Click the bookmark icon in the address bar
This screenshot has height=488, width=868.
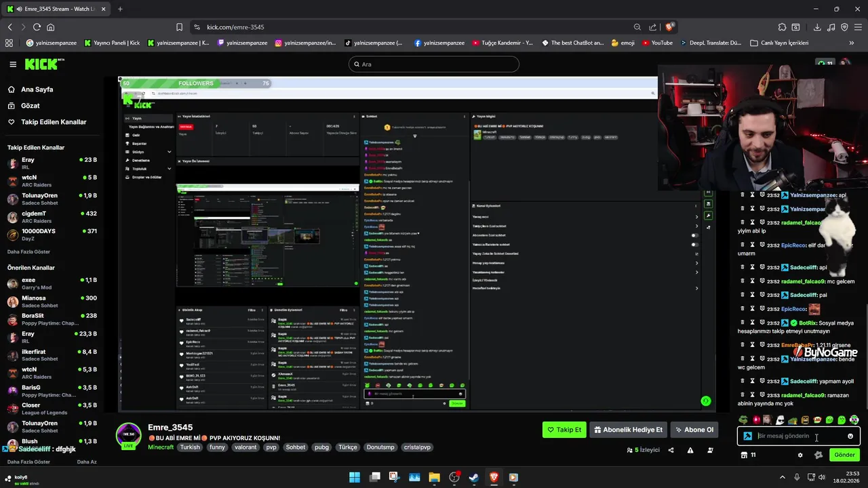[x=179, y=27]
